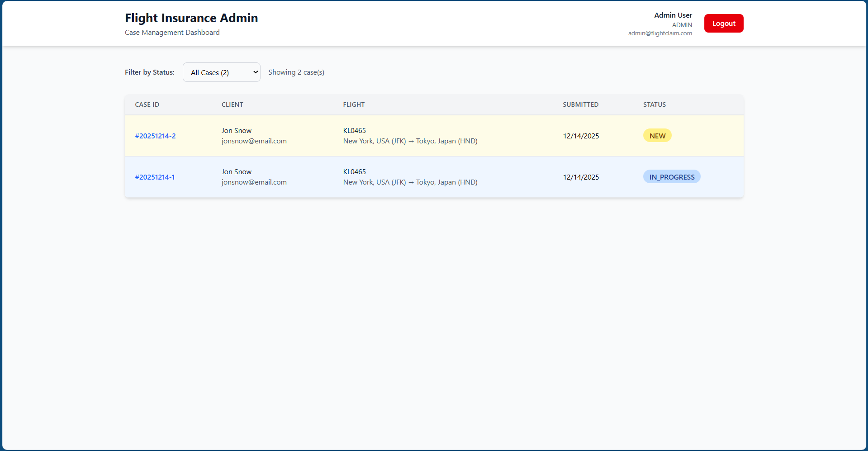Click the red Logout button
Image resolution: width=868 pixels, height=451 pixels.
tap(723, 23)
